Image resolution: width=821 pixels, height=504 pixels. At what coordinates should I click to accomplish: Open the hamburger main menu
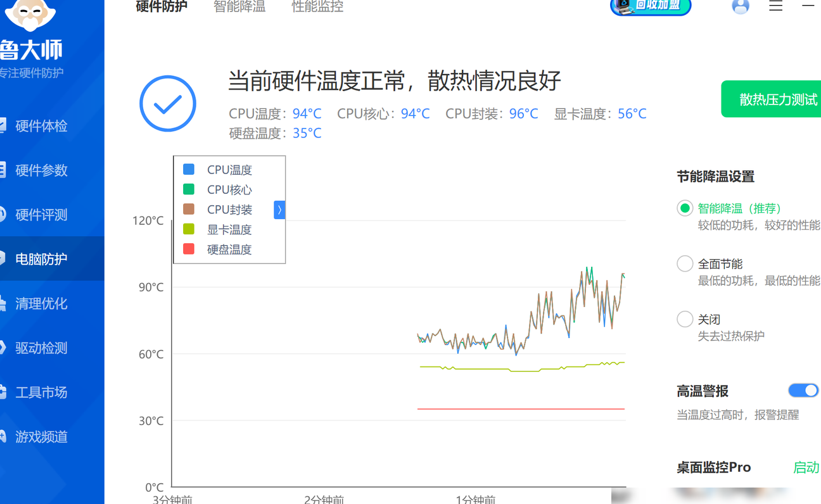coord(776,6)
